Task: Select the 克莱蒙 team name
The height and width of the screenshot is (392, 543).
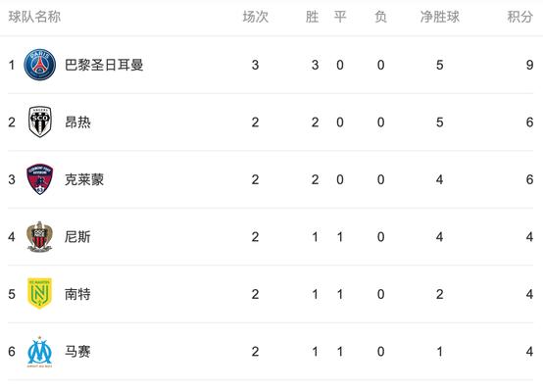Action: [x=84, y=179]
